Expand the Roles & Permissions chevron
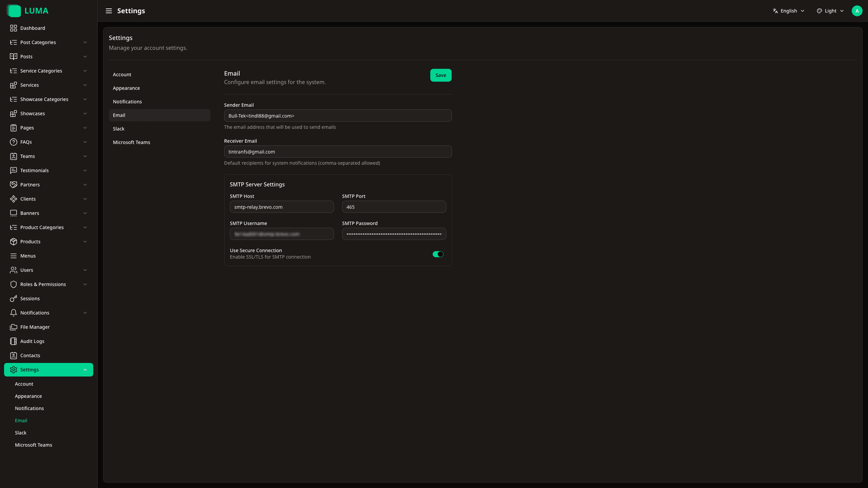The width and height of the screenshot is (868, 488). 85,284
